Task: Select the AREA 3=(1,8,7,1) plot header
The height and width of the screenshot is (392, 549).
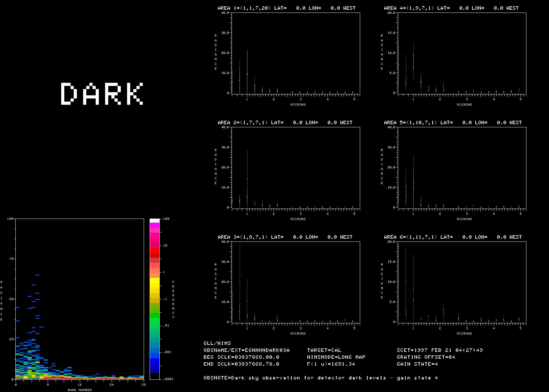Action: 285,237
